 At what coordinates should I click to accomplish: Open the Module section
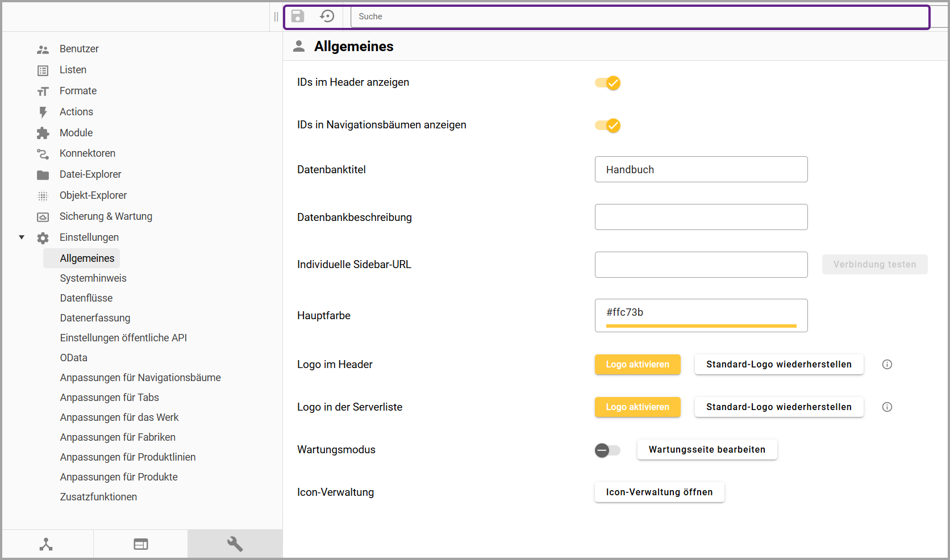(76, 133)
